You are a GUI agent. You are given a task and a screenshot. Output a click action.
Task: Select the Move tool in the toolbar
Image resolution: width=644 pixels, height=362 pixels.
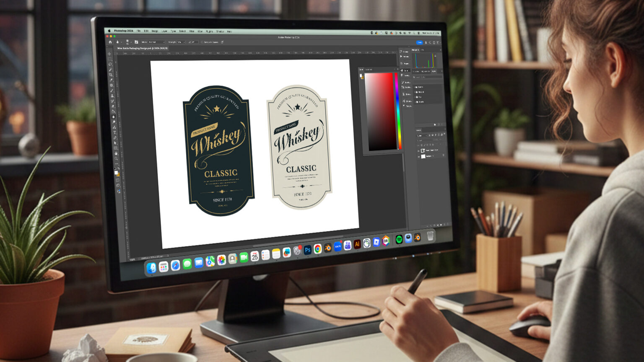[x=110, y=54]
